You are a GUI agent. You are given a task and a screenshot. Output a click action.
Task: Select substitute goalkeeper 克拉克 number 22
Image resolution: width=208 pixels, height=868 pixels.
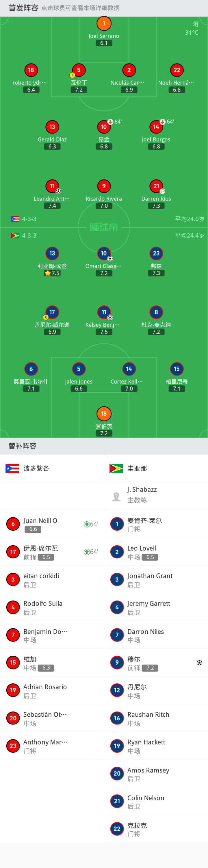pos(156,829)
